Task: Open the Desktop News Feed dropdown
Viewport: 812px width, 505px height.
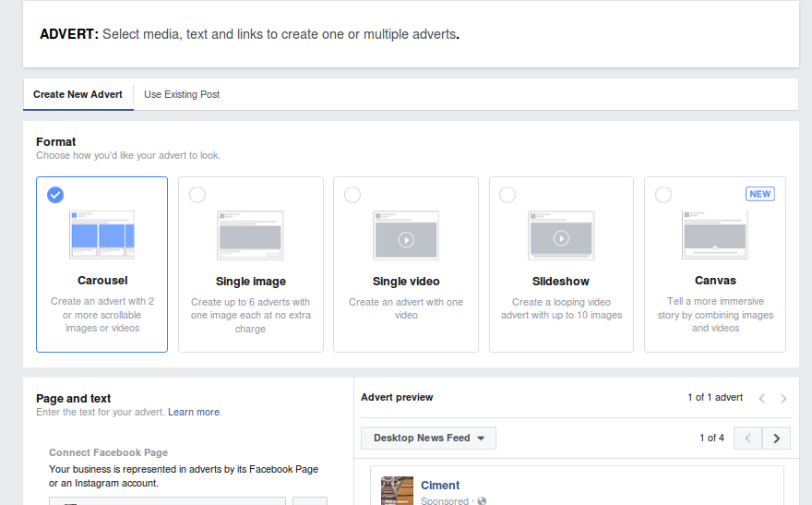Action: pyautogui.click(x=428, y=438)
